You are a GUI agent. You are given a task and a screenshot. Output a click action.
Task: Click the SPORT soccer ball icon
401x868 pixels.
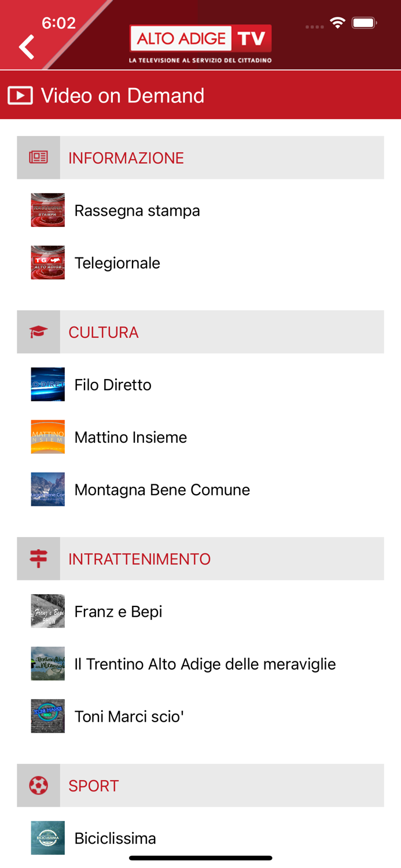(x=38, y=785)
